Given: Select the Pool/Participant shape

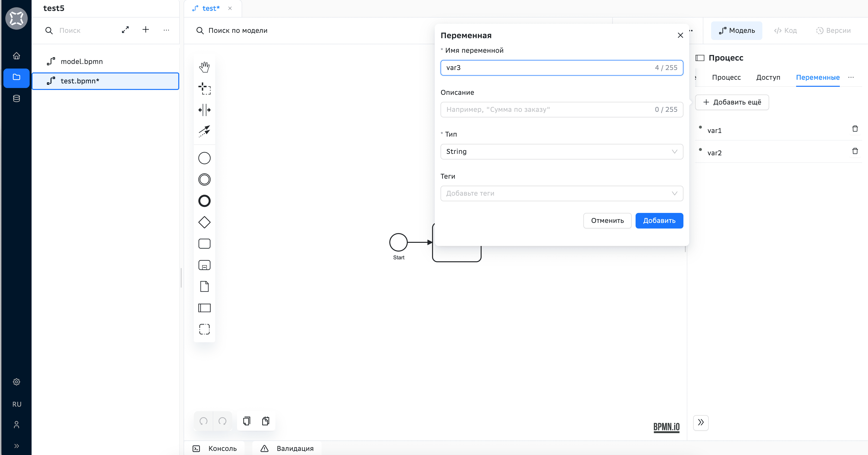Looking at the screenshot, I should pyautogui.click(x=204, y=308).
